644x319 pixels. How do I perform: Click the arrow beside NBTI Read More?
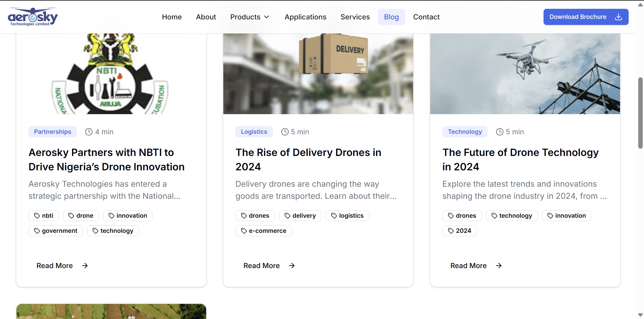(x=85, y=266)
